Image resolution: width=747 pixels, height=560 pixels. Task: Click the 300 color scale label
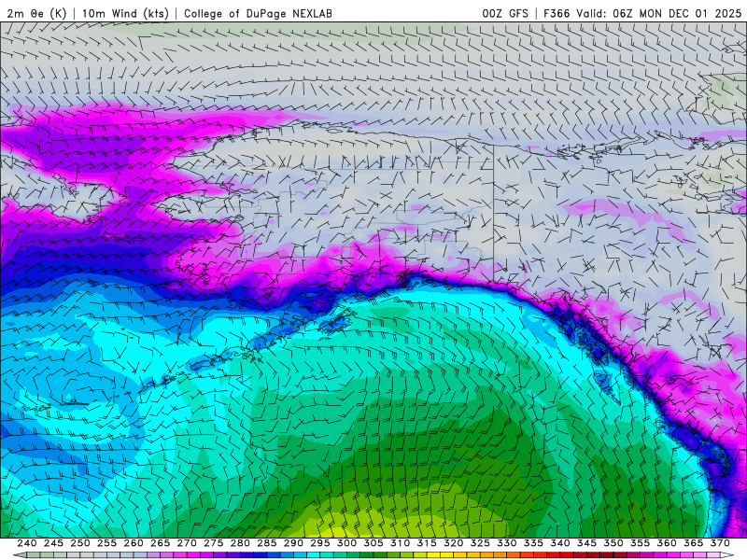pos(346,543)
